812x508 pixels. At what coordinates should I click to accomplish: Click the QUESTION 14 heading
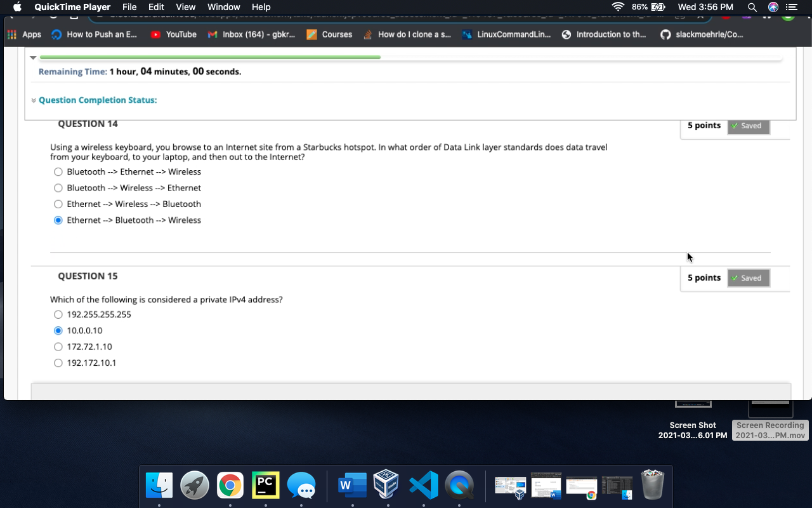pos(88,124)
